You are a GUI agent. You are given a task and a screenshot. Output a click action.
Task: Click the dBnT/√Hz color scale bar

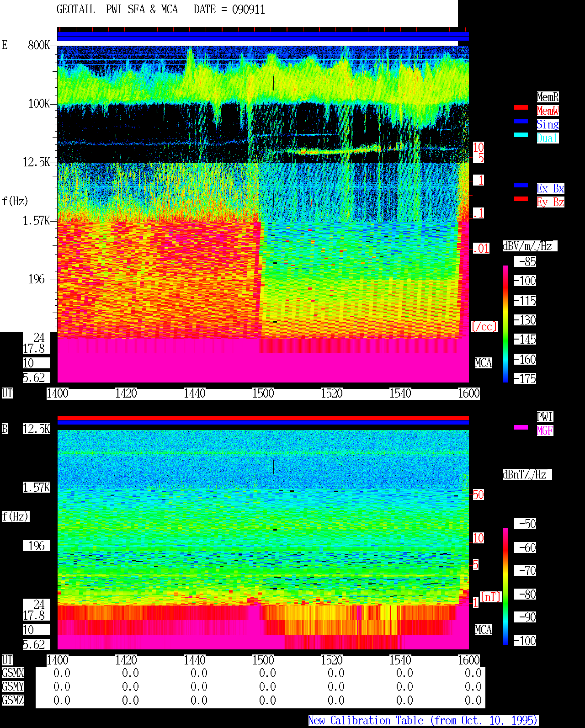click(x=505, y=586)
